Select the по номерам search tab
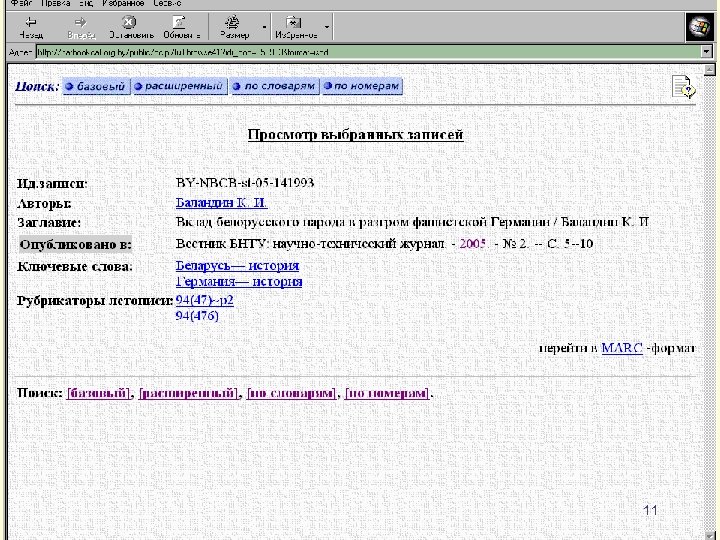 click(x=362, y=86)
